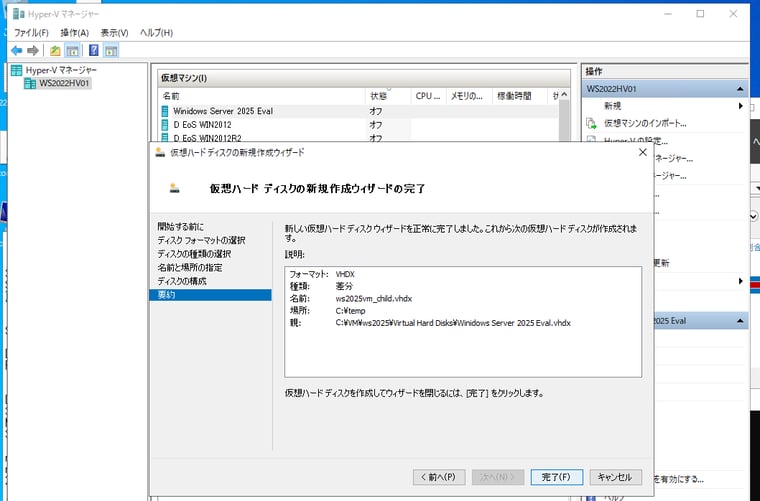Click the Hyper-V Manager title bar icon
The width and height of the screenshot is (760, 501).
pyautogui.click(x=18, y=14)
